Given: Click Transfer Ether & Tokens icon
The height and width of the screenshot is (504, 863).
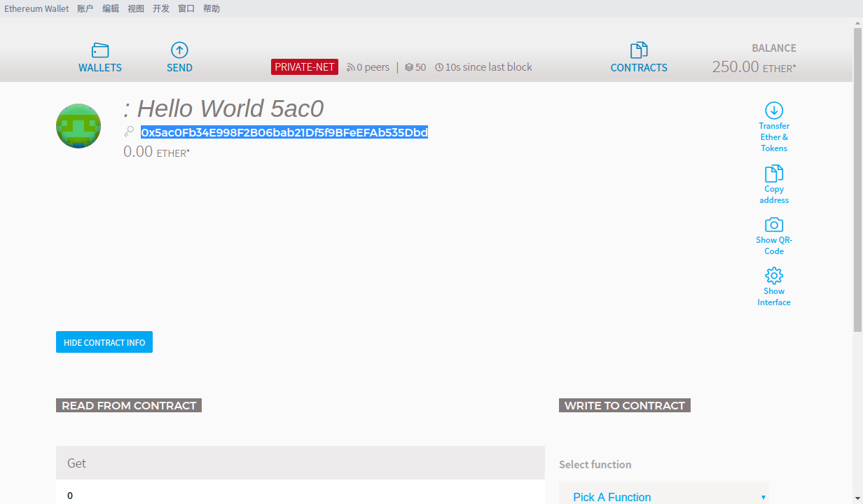Looking at the screenshot, I should click(x=774, y=111).
